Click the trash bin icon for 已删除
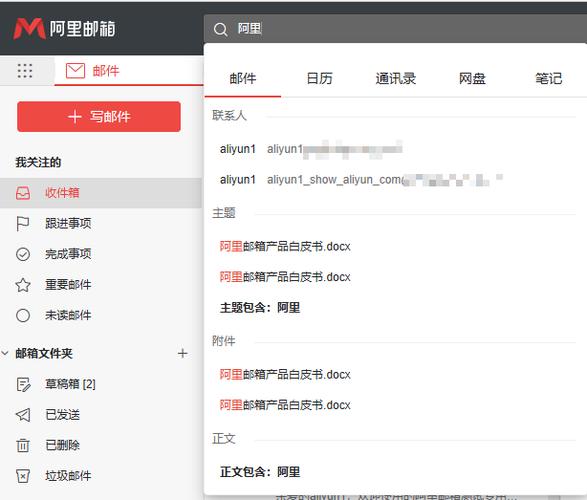 pos(23,445)
